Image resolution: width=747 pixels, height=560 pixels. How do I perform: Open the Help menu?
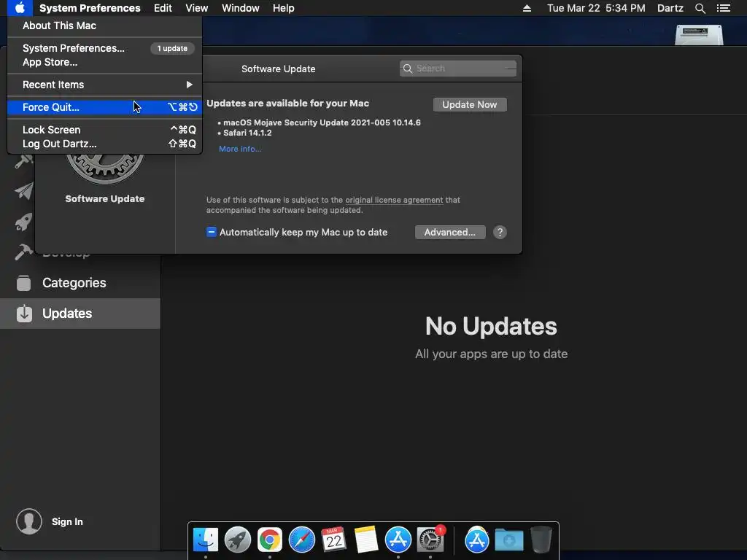click(x=284, y=8)
